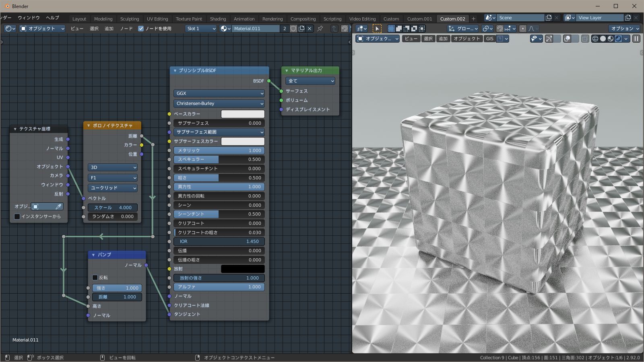Enable the インスタンサーから checkbox
The height and width of the screenshot is (362, 644).
tap(17, 216)
